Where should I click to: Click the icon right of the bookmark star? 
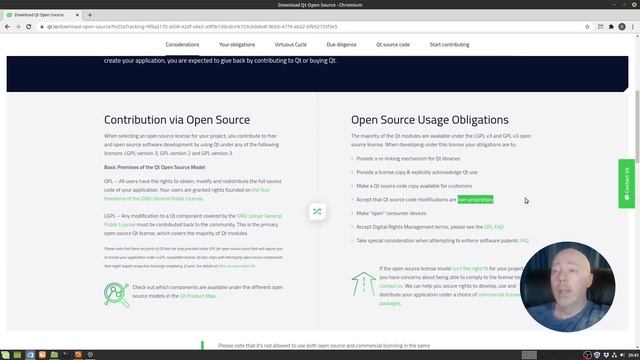600,27
